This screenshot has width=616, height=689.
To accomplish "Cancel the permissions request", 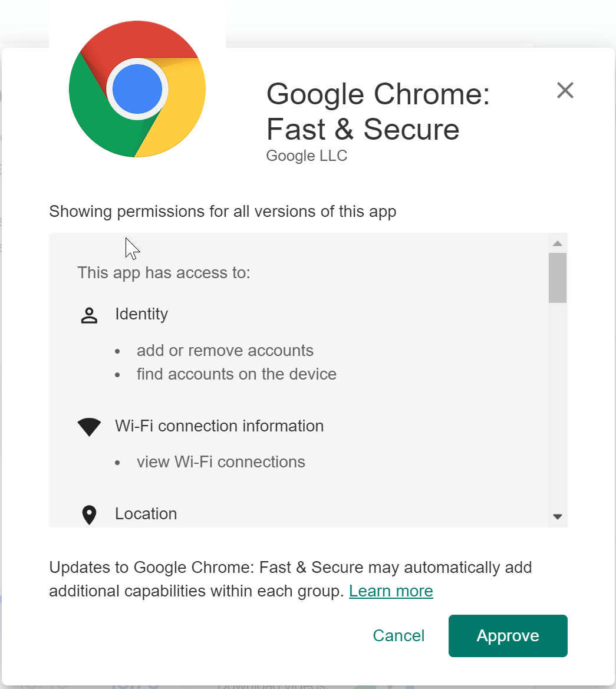I will [398, 635].
